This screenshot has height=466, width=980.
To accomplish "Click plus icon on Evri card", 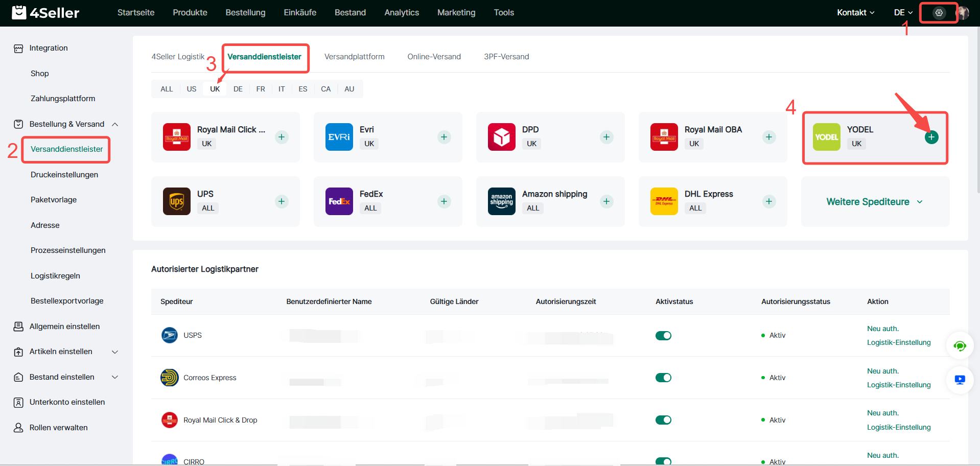I will coord(444,137).
